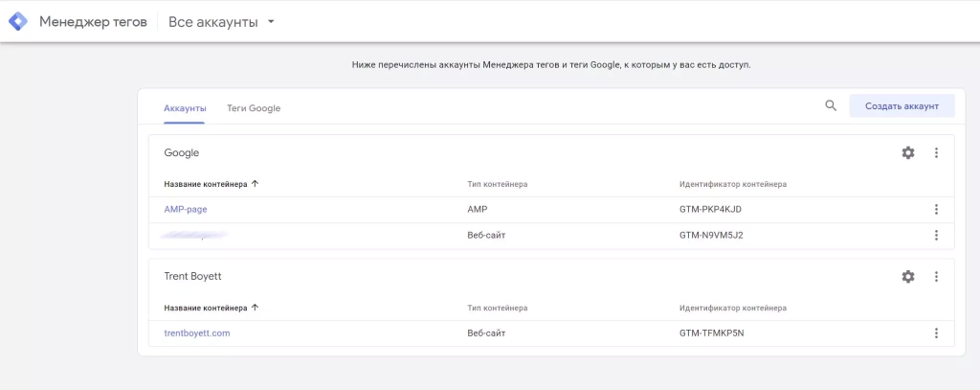Click Тип контейнера header under Google
980x390 pixels.
498,185
